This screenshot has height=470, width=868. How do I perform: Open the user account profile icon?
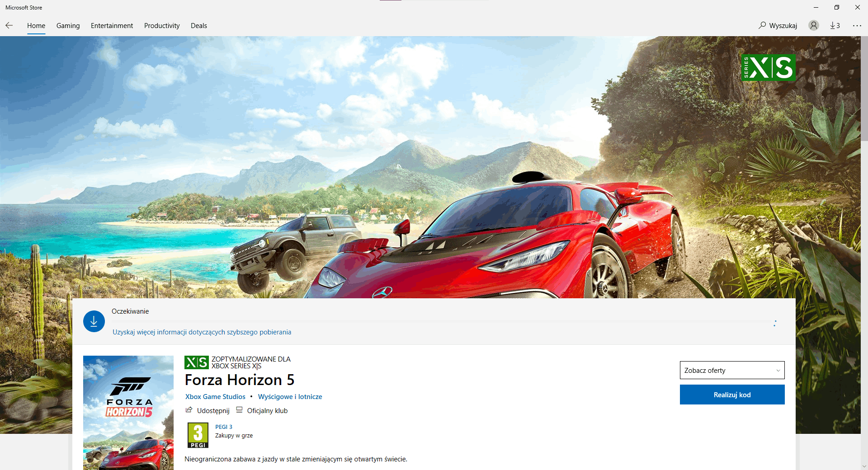click(x=814, y=25)
